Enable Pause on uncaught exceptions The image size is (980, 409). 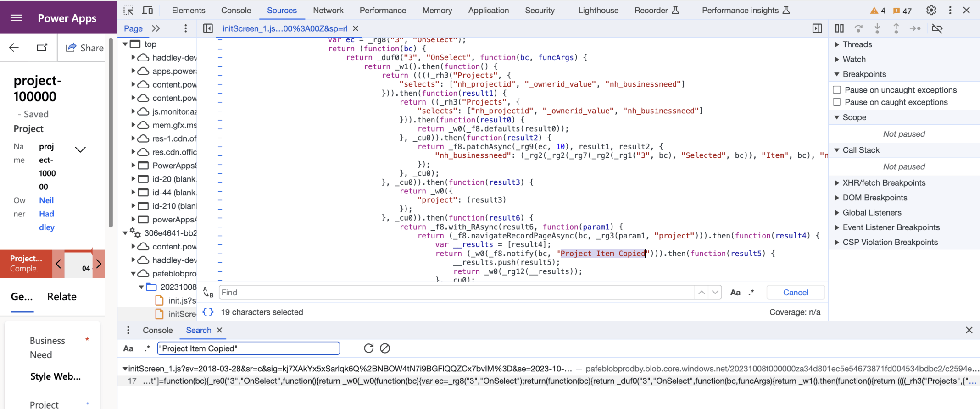click(x=837, y=90)
